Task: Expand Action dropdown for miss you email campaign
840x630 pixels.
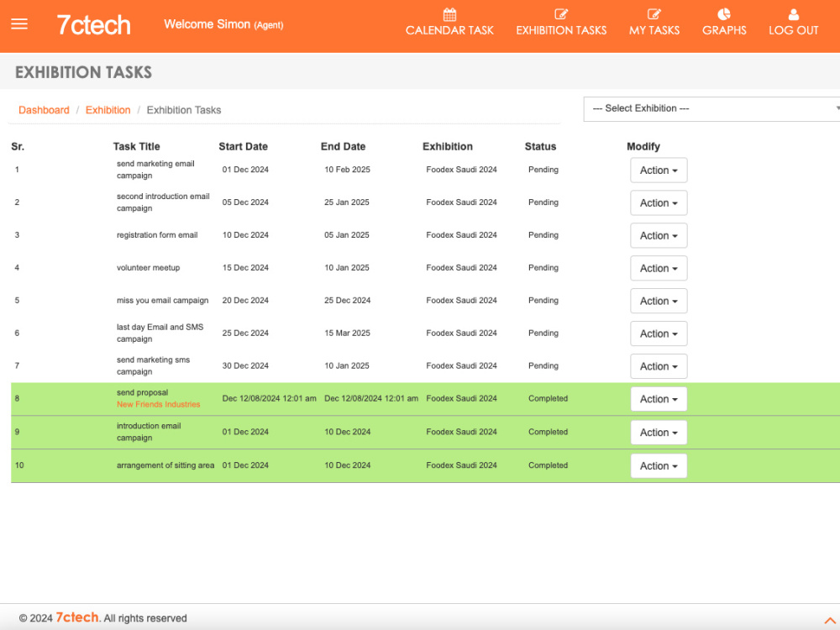Action: pyautogui.click(x=659, y=301)
